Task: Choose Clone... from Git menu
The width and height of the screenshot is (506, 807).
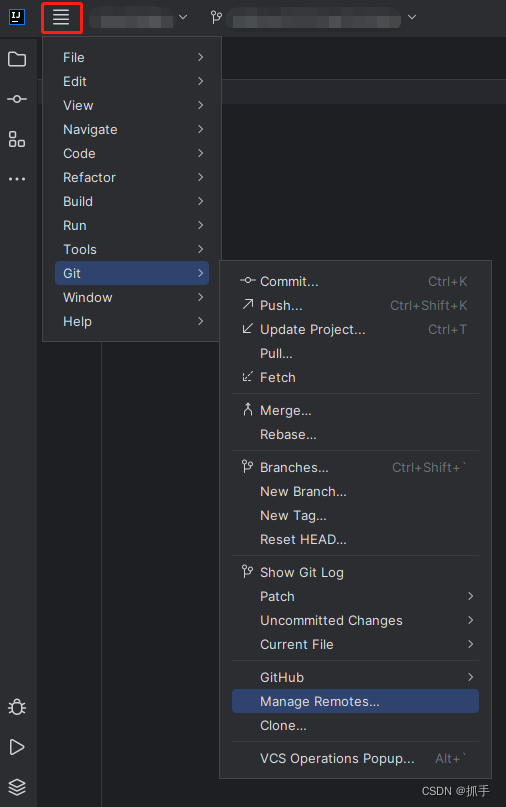Action: [355, 726]
